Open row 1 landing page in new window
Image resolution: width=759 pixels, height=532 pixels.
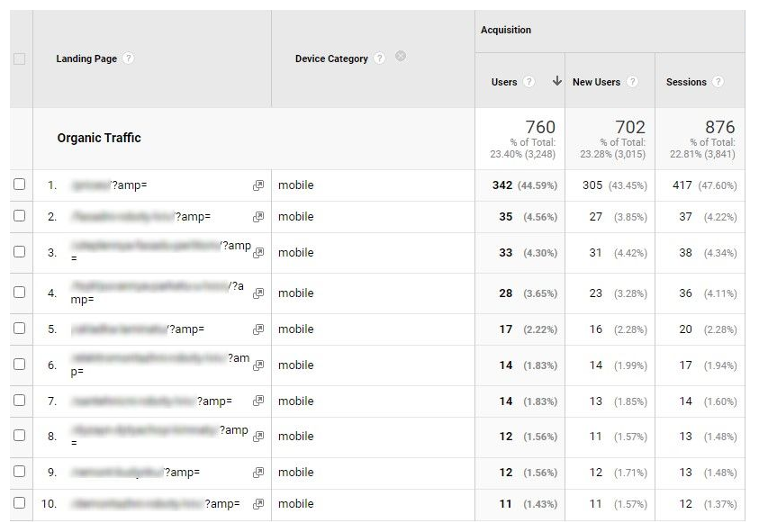pos(258,185)
